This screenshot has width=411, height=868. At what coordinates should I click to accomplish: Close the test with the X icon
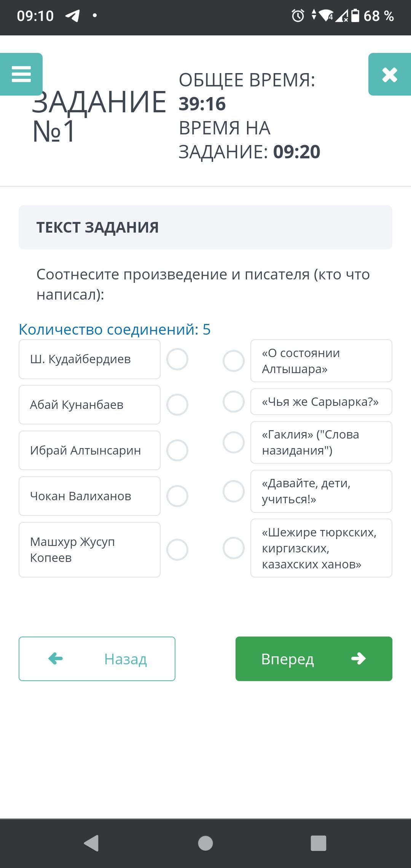(x=389, y=74)
